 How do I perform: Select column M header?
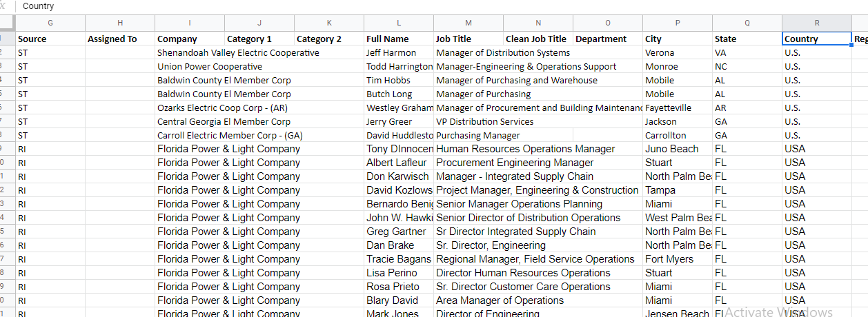[x=468, y=23]
